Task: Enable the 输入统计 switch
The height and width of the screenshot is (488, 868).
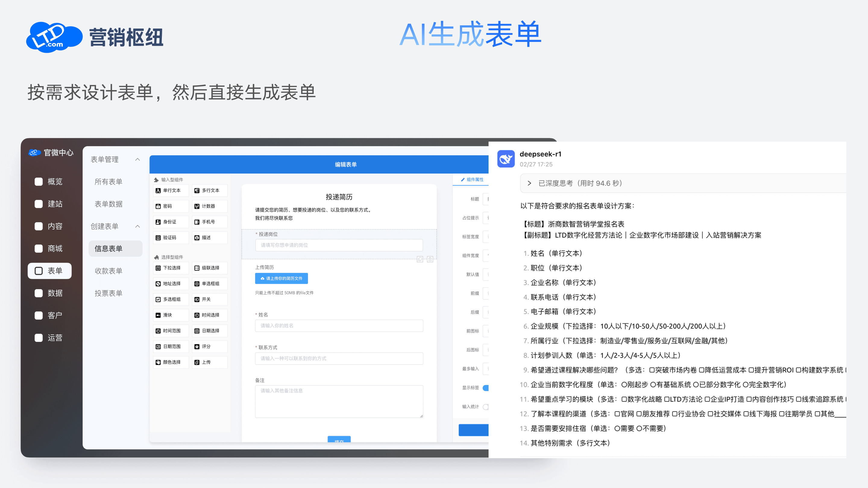Action: click(x=486, y=407)
